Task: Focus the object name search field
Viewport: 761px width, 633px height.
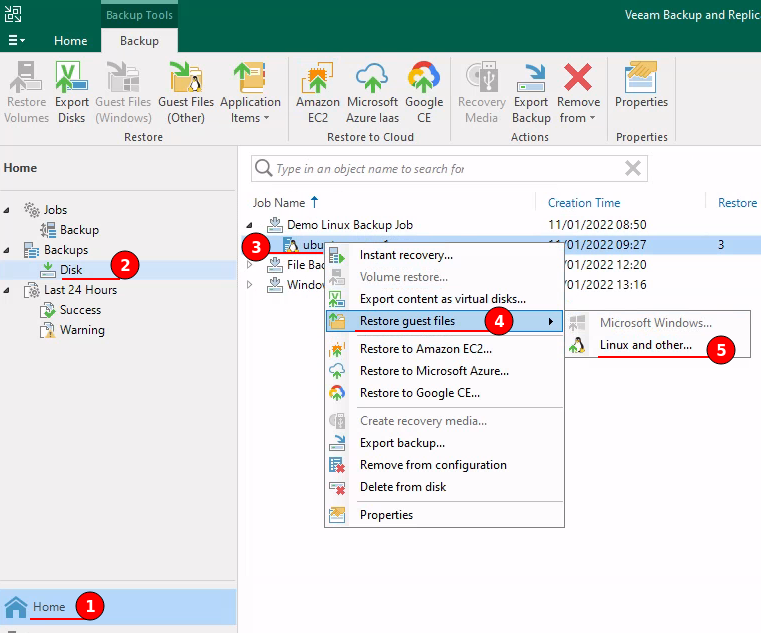Action: coord(449,168)
